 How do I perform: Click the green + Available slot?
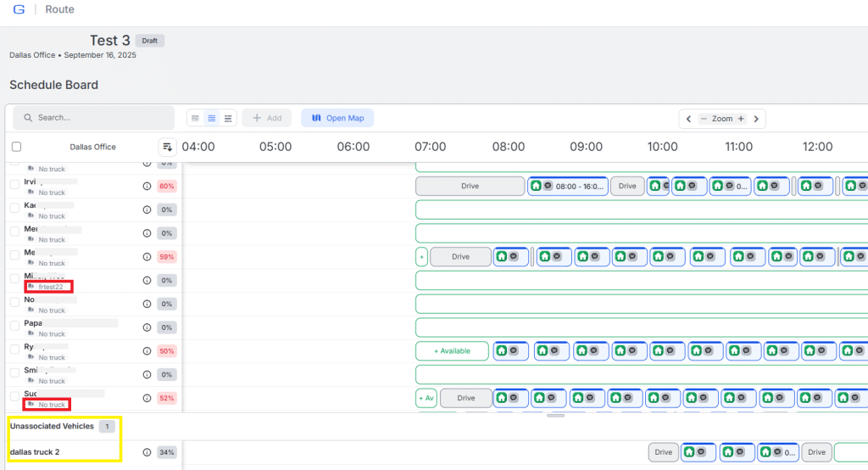click(452, 350)
